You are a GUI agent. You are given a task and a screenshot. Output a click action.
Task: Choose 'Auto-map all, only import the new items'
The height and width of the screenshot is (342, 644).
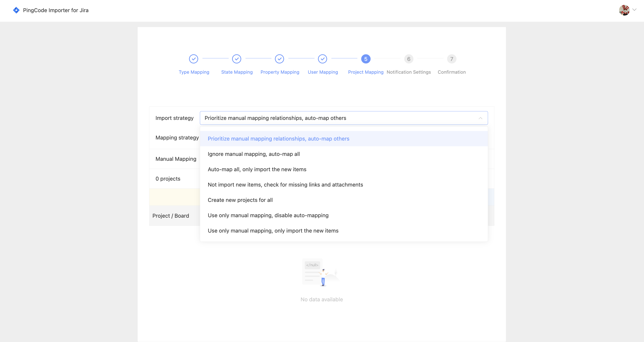pos(257,169)
